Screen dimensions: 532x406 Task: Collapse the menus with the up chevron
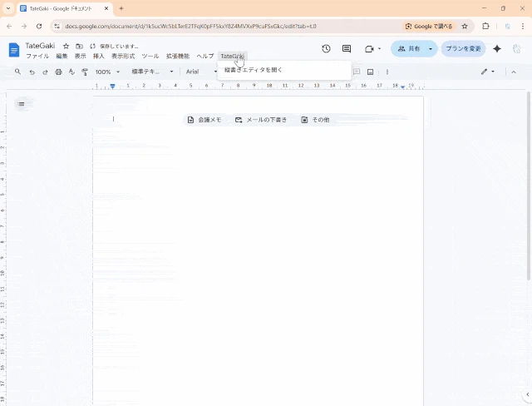[x=514, y=72]
